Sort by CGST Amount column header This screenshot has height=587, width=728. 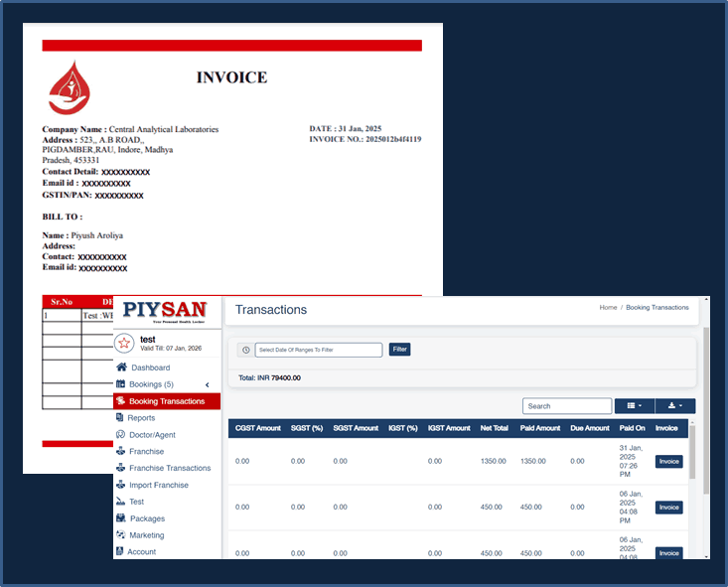(x=257, y=428)
